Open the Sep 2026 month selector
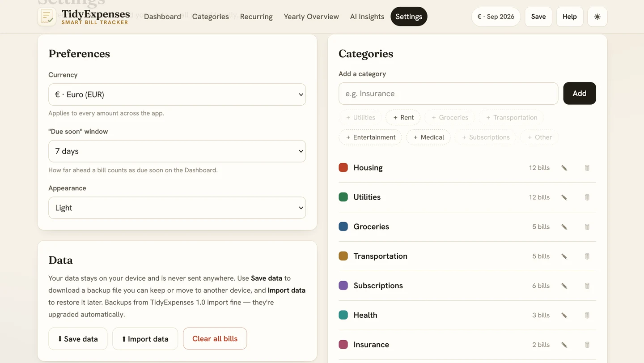This screenshot has width=644, height=363. (x=496, y=17)
